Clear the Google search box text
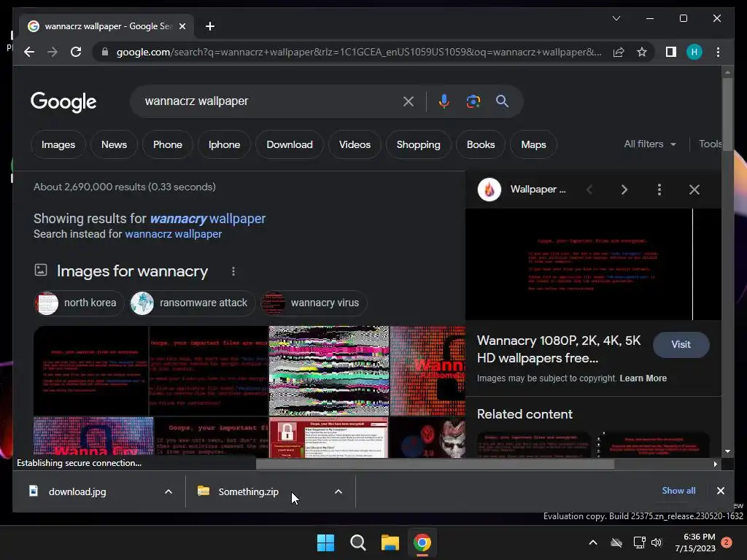The image size is (747, 560). click(409, 101)
